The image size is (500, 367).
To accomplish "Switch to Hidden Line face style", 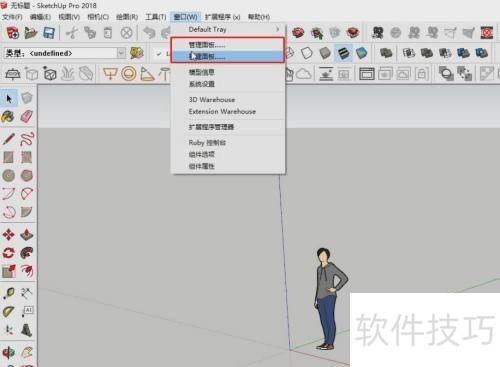I will [307, 53].
